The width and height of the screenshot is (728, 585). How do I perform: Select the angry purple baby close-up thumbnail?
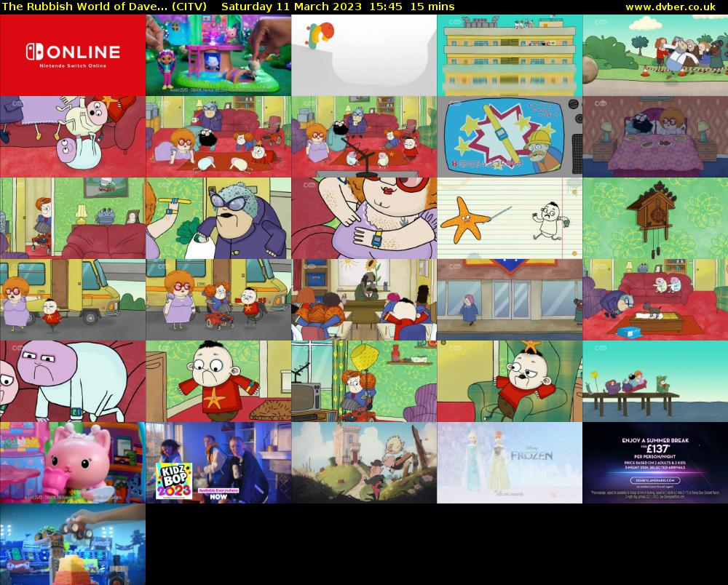(x=72, y=381)
